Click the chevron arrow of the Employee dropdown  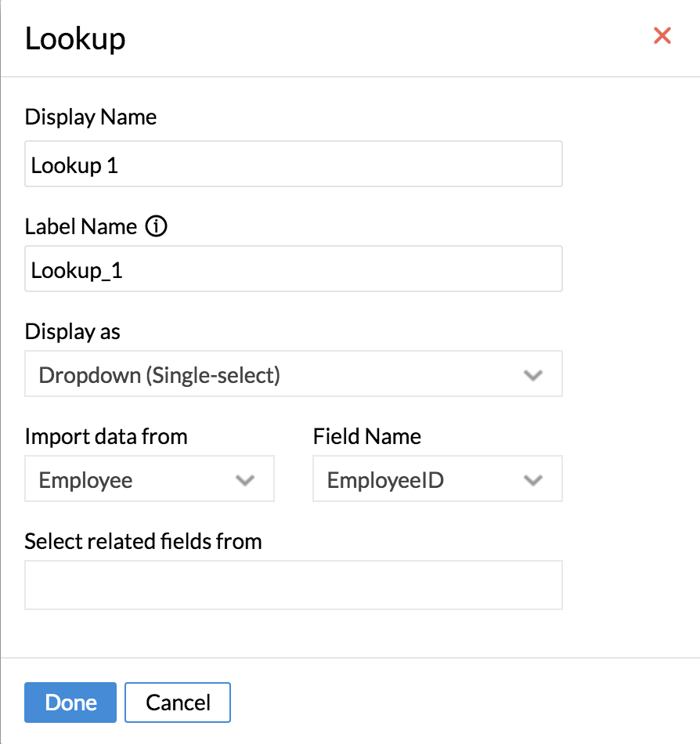click(x=245, y=480)
